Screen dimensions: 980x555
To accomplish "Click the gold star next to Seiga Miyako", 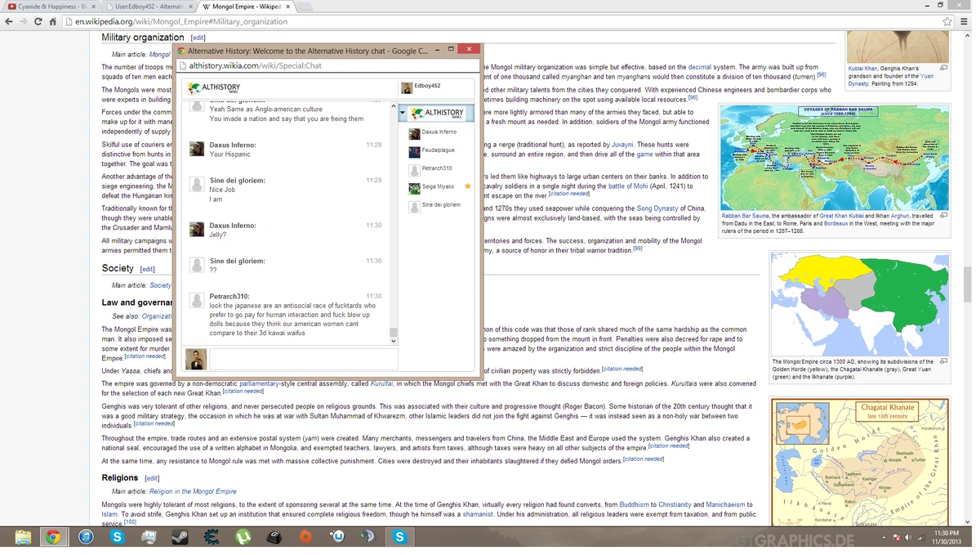I will point(468,186).
